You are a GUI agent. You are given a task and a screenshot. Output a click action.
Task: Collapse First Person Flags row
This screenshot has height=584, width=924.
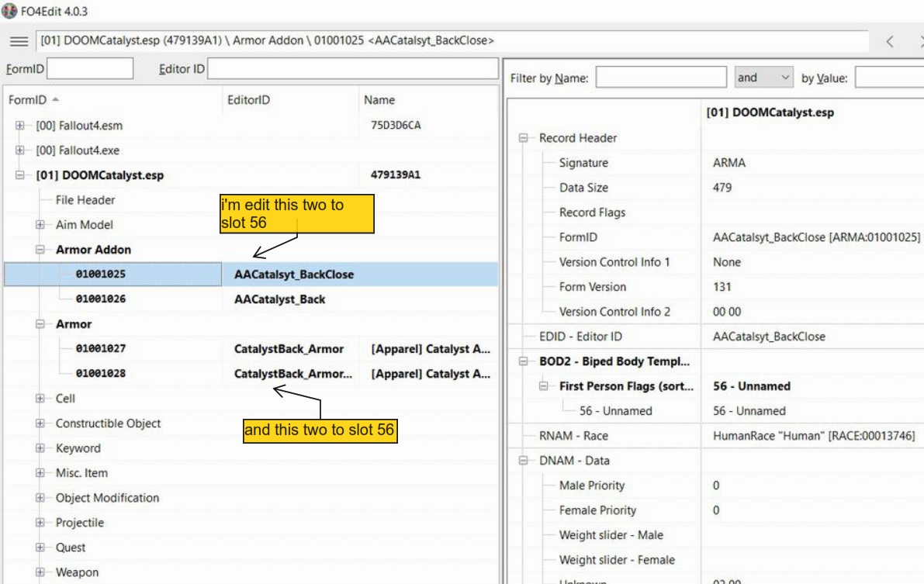click(543, 386)
